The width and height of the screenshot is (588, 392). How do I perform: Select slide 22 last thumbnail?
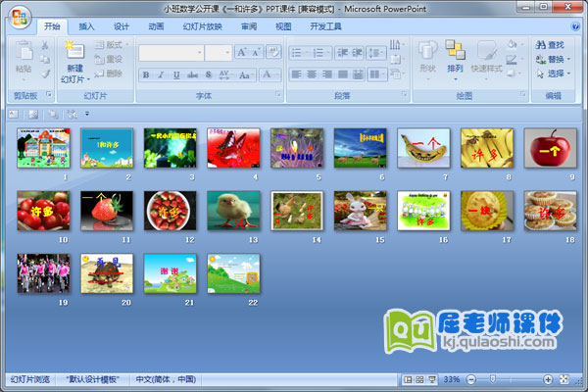(x=233, y=273)
